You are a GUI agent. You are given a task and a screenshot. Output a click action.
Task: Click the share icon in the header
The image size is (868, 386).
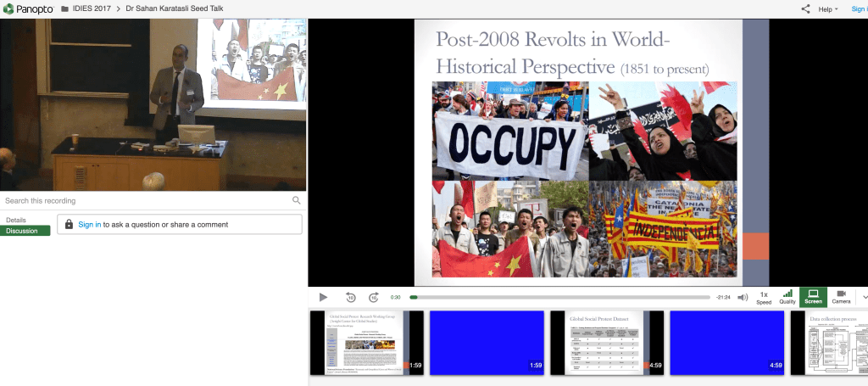[805, 8]
